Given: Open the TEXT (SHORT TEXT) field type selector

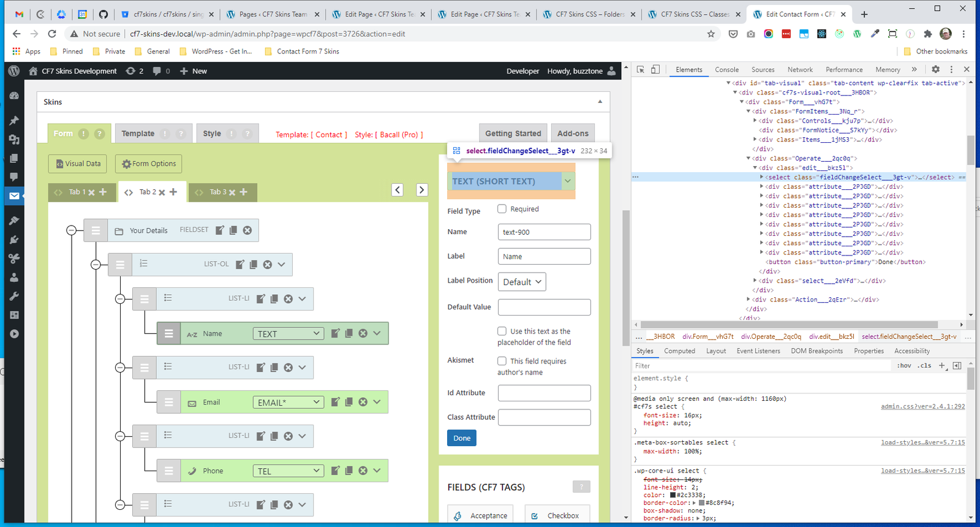Looking at the screenshot, I should pyautogui.click(x=511, y=181).
